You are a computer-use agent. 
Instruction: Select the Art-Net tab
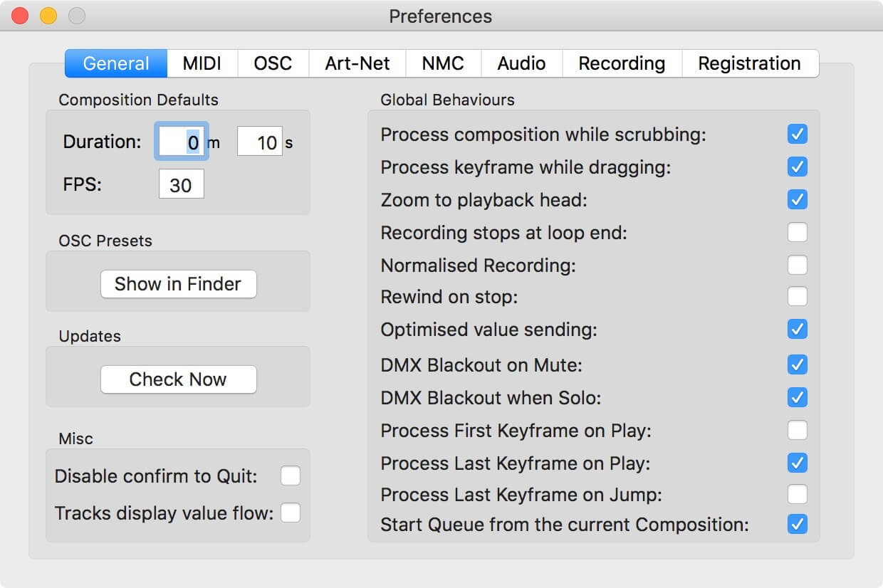click(x=357, y=63)
